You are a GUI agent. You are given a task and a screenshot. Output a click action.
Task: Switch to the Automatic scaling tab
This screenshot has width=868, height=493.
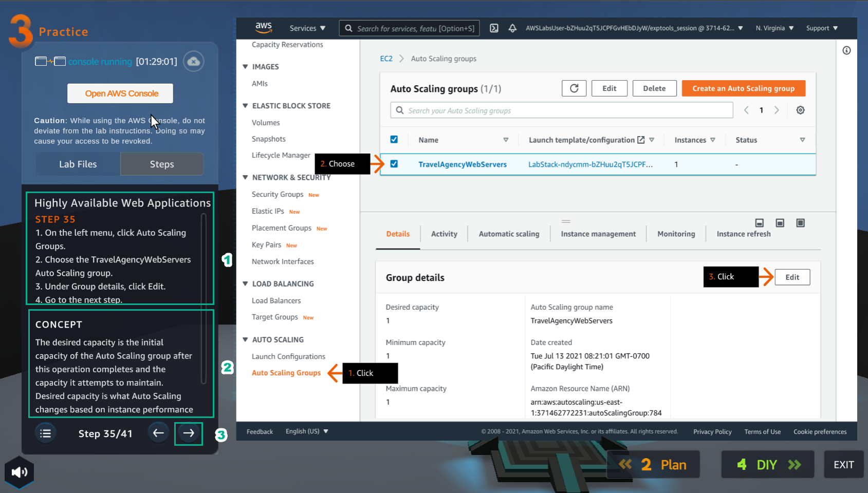(509, 234)
